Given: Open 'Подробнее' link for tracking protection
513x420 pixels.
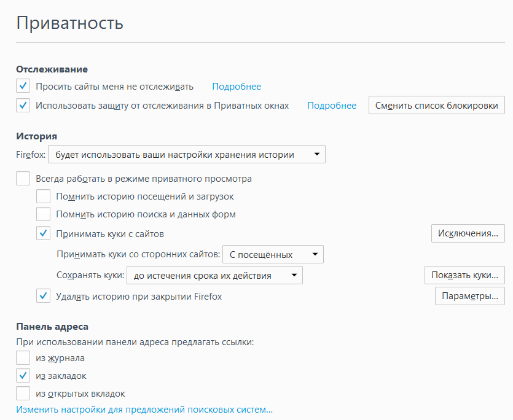Looking at the screenshot, I should click(x=332, y=106).
